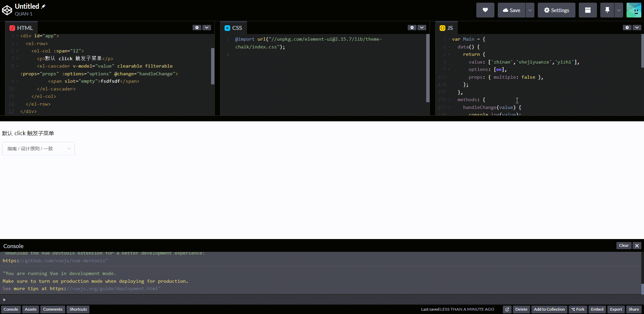Screen dimensions: 644x314
Task: Click the JS editor vertical scrollbar
Action: tap(643, 50)
